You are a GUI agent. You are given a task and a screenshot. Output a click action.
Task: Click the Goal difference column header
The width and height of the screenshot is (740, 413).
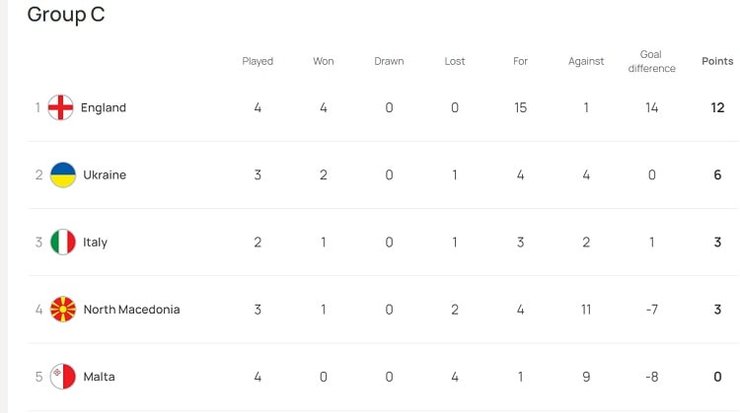pos(651,61)
